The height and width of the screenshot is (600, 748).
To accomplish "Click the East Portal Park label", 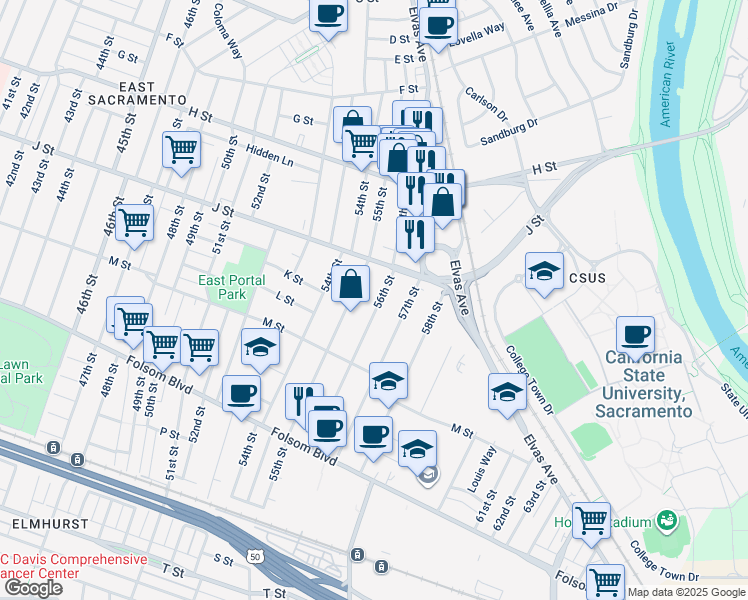I will click(232, 287).
